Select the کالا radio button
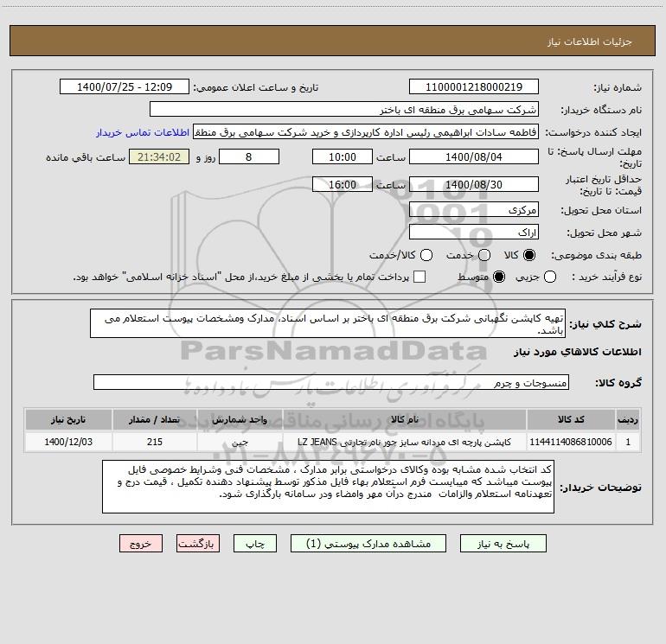666x644 pixels. click(x=529, y=255)
